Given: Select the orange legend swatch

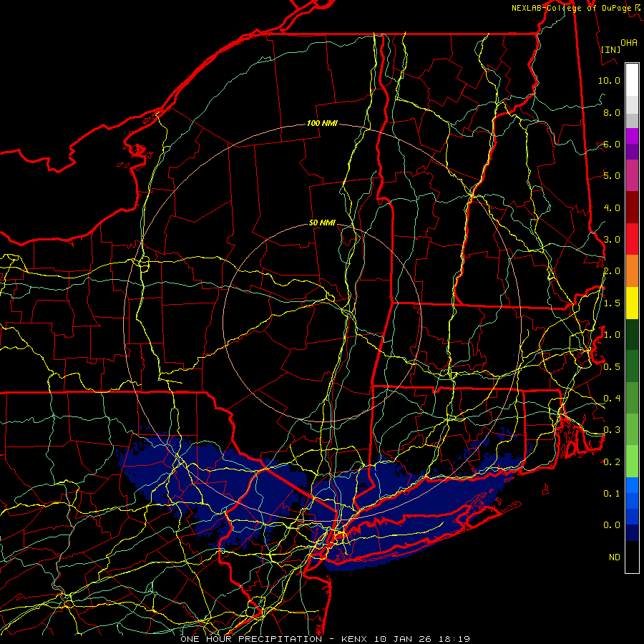Looking at the screenshot, I should tap(632, 271).
